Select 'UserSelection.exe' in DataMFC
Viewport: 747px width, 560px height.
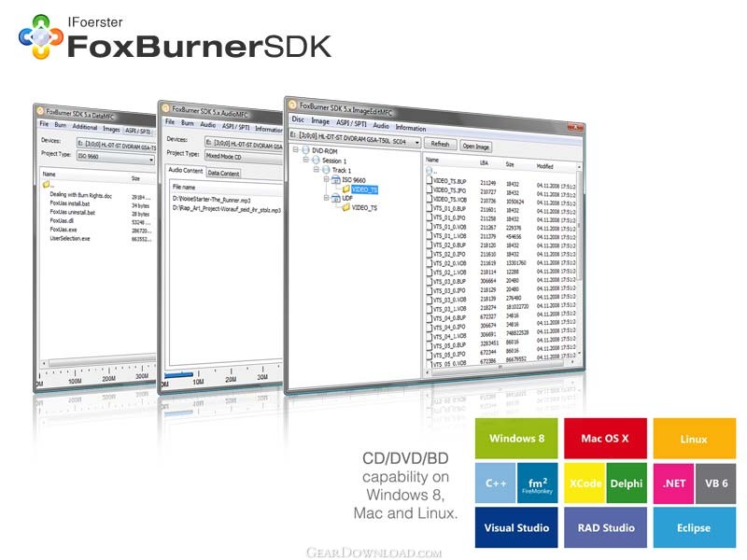(69, 238)
